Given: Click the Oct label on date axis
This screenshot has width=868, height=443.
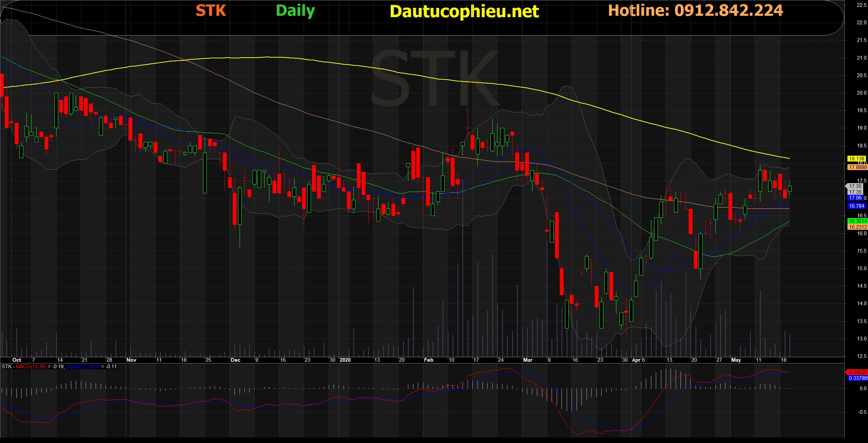Looking at the screenshot, I should point(16,360).
